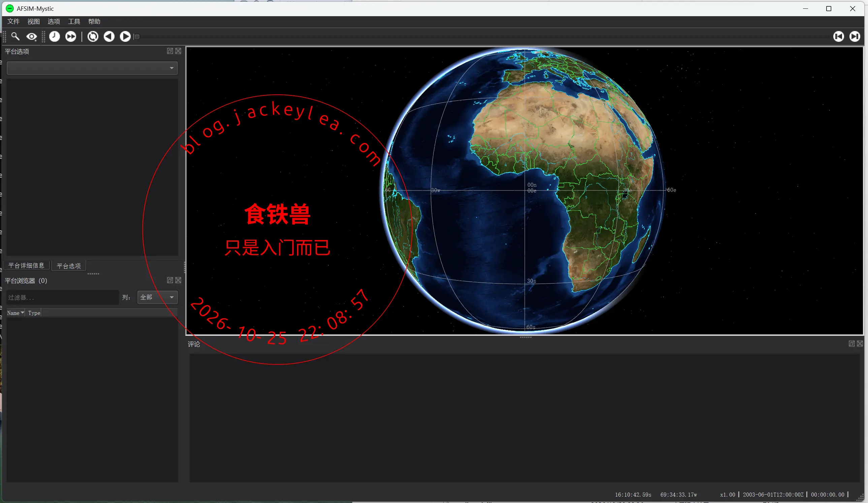Click the x1.00 speed value in status bar

pos(728,495)
